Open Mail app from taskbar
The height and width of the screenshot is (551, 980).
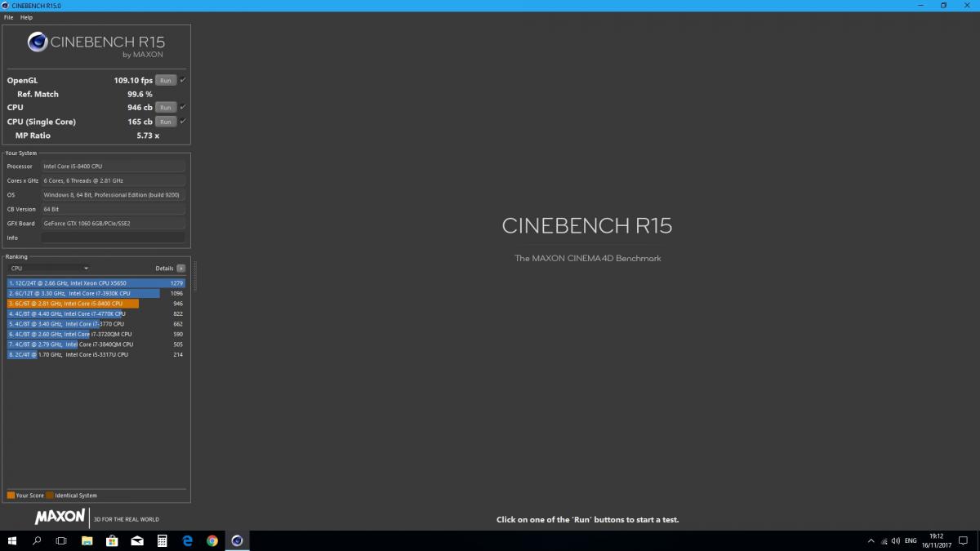pyautogui.click(x=137, y=540)
